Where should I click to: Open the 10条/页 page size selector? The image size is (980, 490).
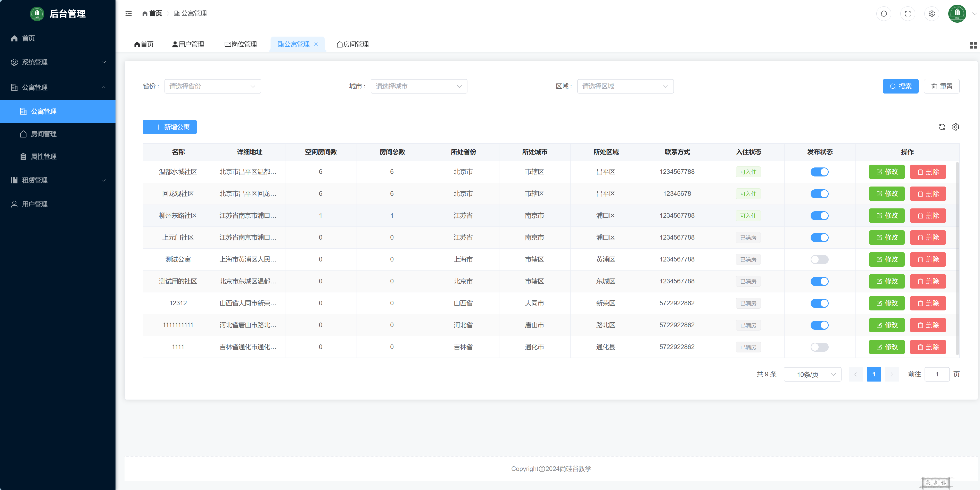(812, 374)
